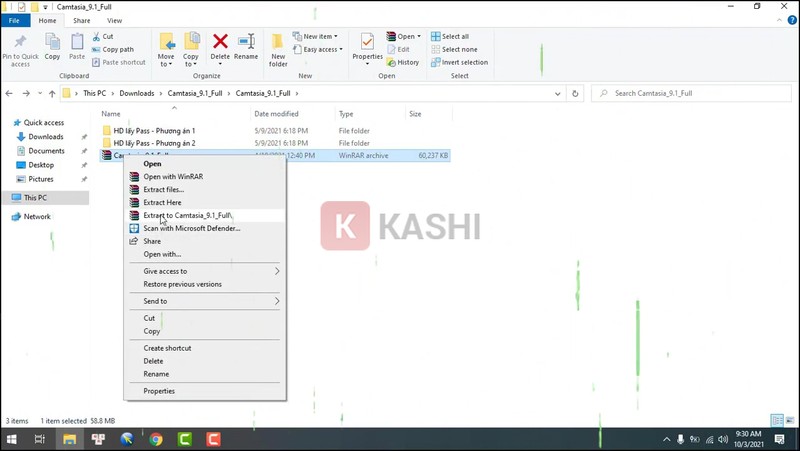
Task: Click This PC in the address breadcrumb
Action: 94,93
